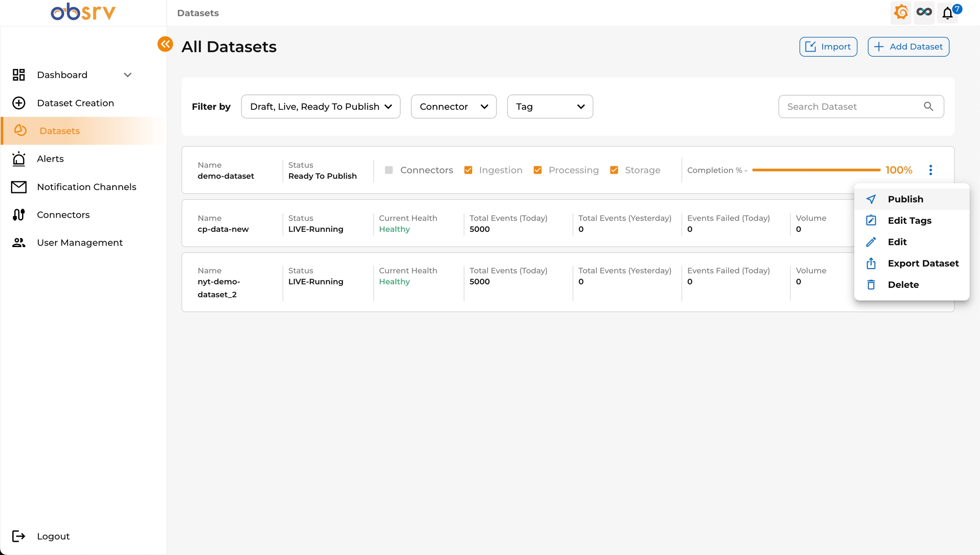Open Grafana icon in top bar
Screen dimensions: 980x555
[x=900, y=12]
